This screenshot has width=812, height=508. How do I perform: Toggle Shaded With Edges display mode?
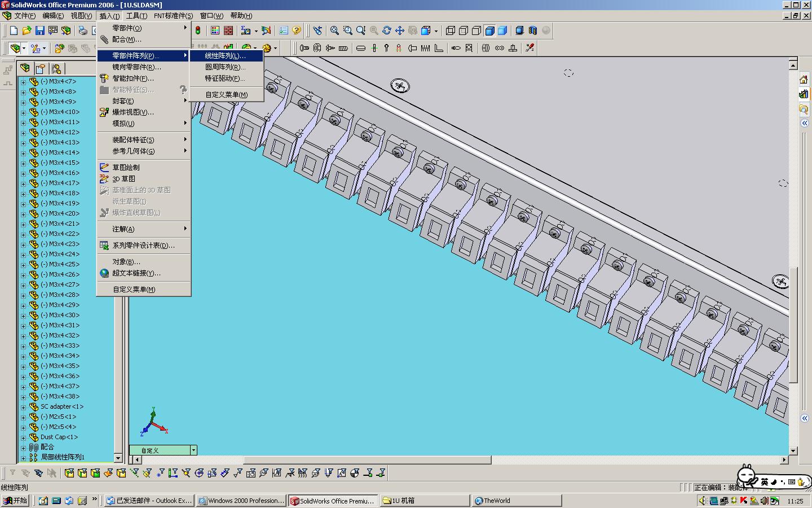point(489,30)
